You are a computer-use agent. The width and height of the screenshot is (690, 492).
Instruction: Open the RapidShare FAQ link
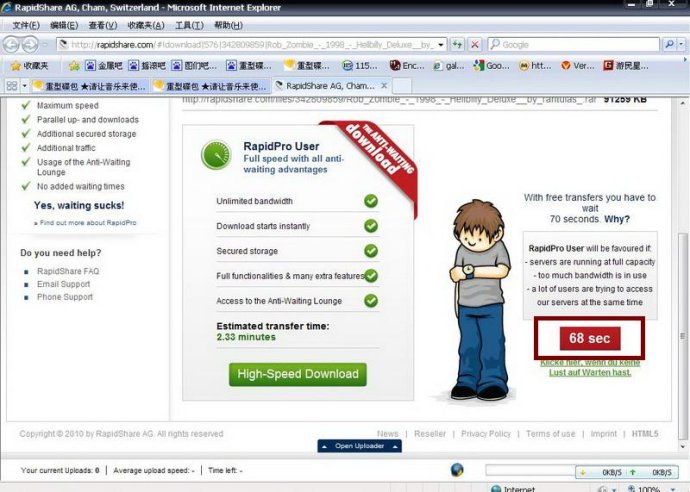[x=68, y=271]
